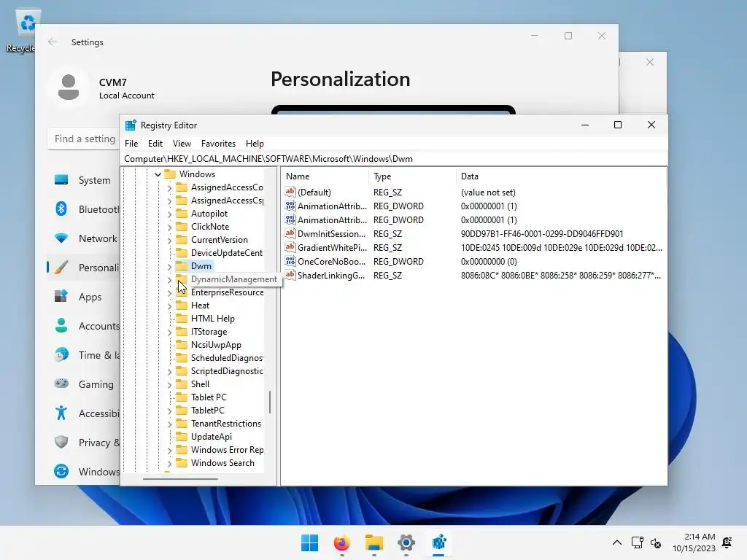Open Apps section in Settings sidebar
The image size is (747, 560).
click(83, 297)
